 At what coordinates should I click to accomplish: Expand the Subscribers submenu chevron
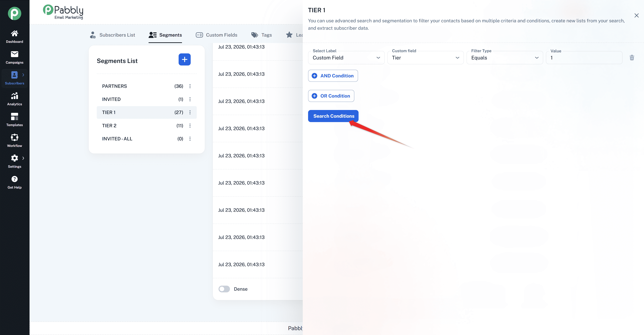coord(23,75)
